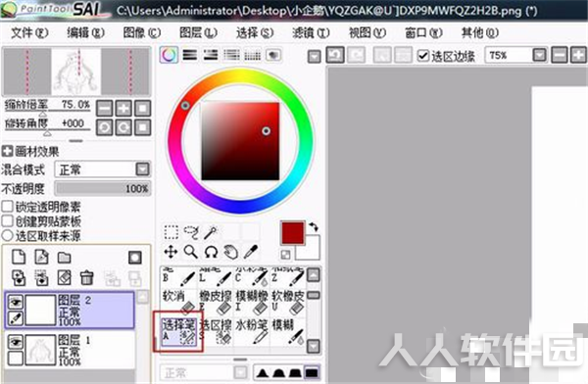Show the color wheel panel
This screenshot has width=588, height=384.
[169, 55]
